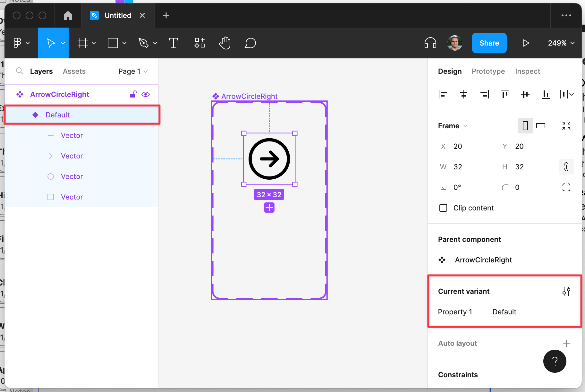Open independent corners icon

566,187
